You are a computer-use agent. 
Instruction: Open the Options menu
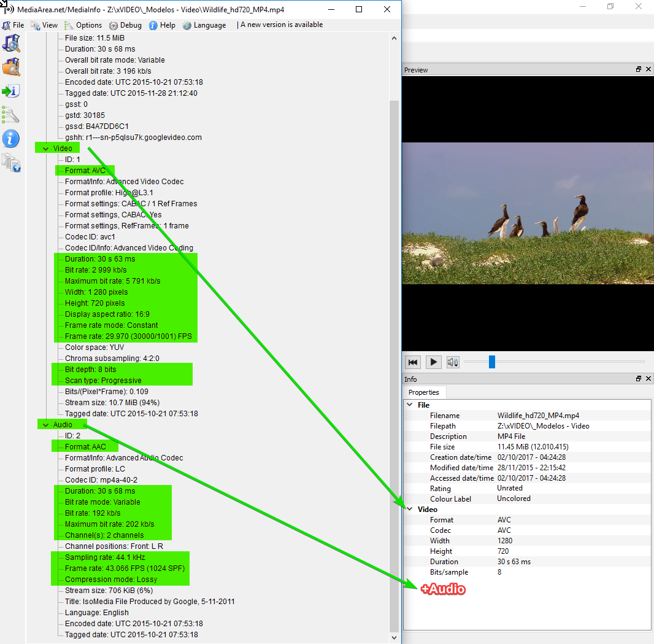pos(83,25)
